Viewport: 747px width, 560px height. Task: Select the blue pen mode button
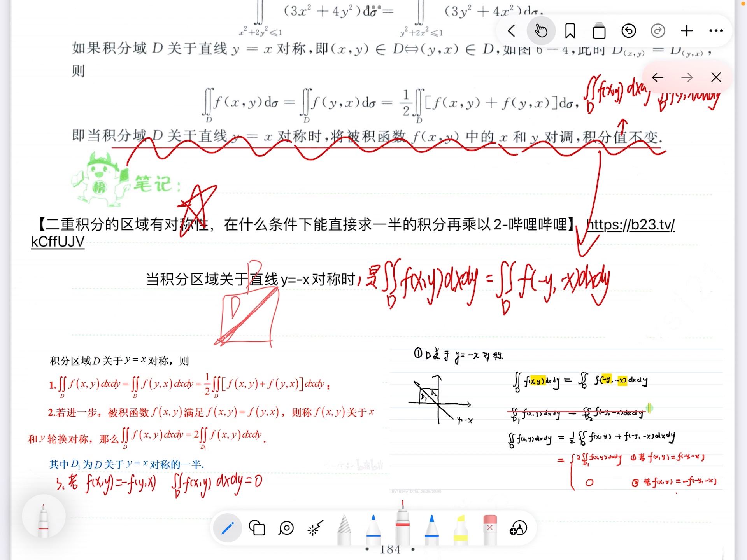(228, 528)
